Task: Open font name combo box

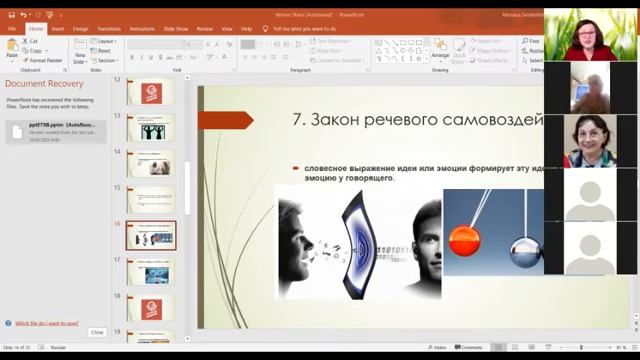Action: 156,44
